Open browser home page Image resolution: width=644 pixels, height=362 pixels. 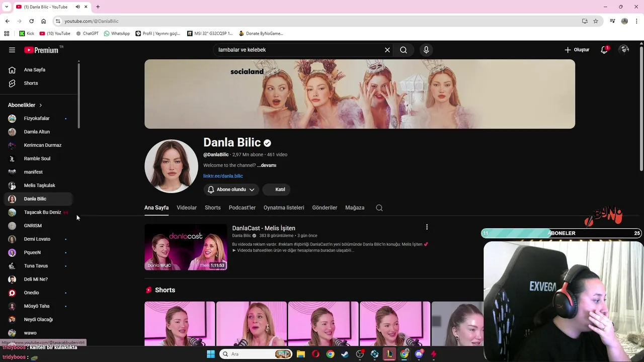pyautogui.click(x=44, y=21)
